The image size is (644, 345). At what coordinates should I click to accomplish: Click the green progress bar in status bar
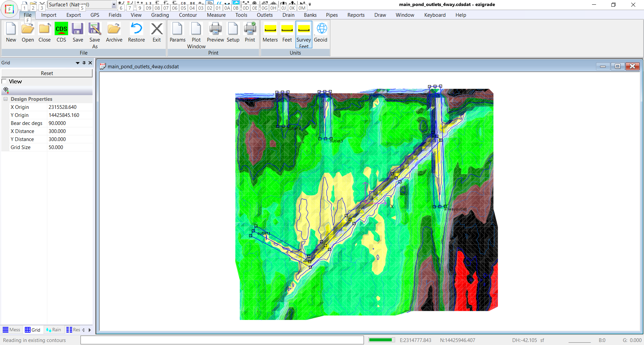(382, 340)
